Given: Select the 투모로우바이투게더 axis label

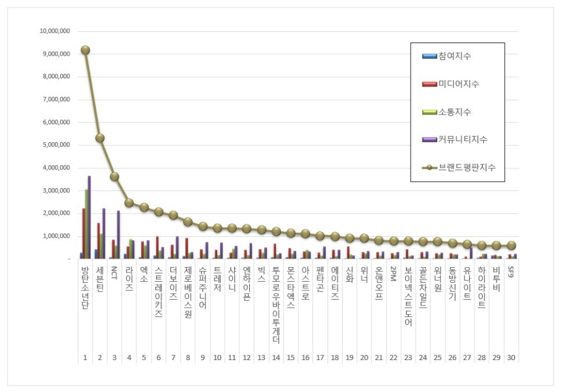Looking at the screenshot, I should pos(276,305).
